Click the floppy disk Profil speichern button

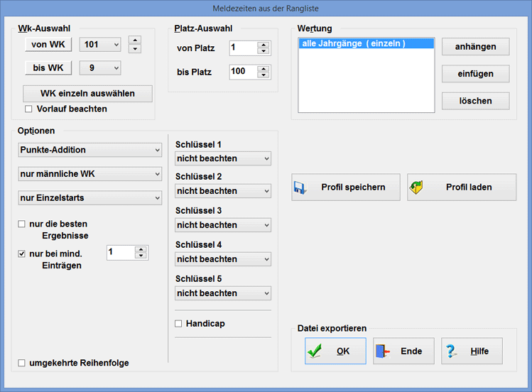(x=345, y=187)
